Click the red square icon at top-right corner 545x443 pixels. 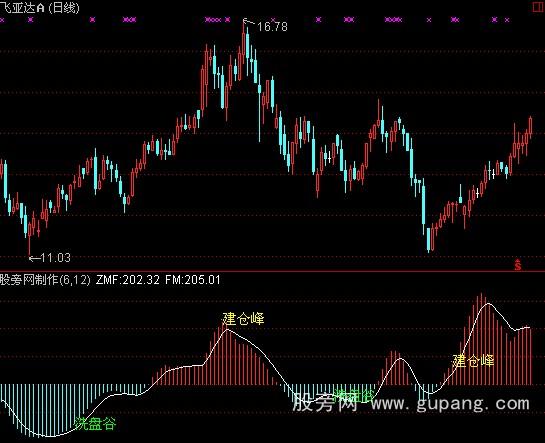[539, 7]
